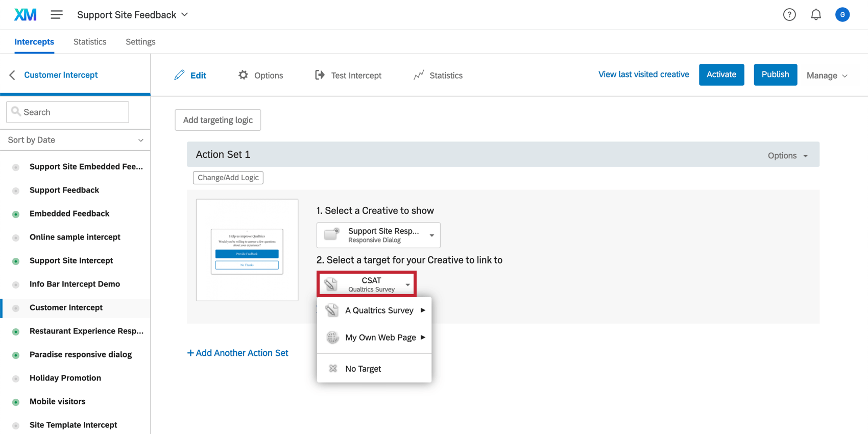
Task: Open the notifications bell
Action: click(x=816, y=15)
